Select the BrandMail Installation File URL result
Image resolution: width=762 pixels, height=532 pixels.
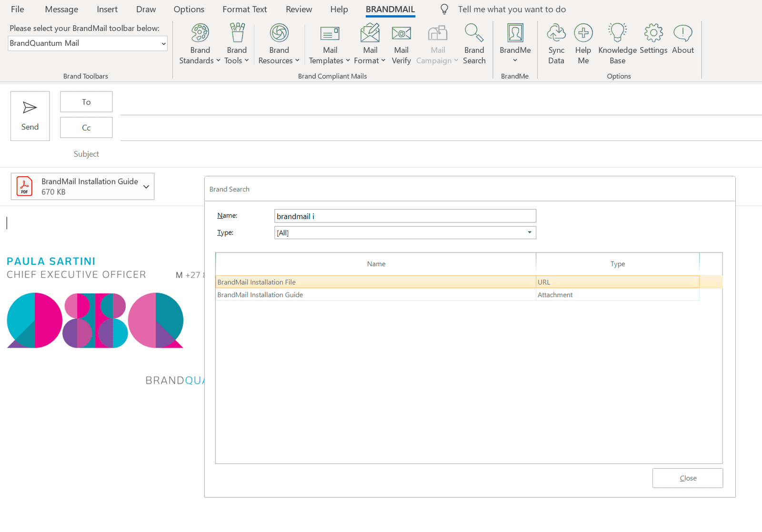tap(376, 281)
